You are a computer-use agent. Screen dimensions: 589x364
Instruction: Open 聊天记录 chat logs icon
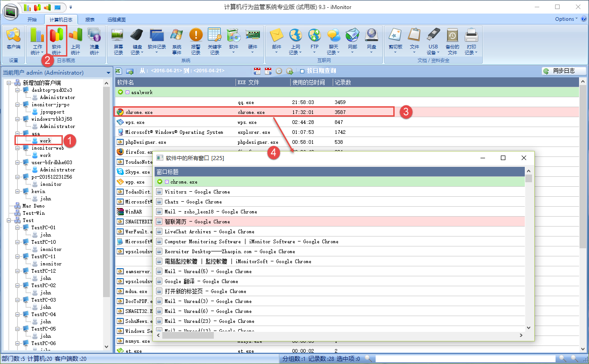click(x=334, y=41)
